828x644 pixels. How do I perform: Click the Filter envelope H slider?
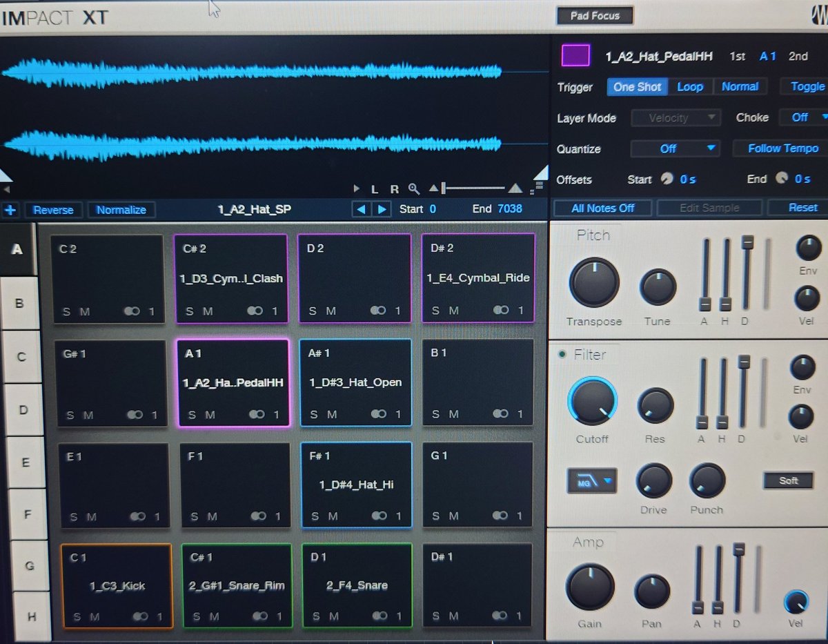pyautogui.click(x=722, y=393)
